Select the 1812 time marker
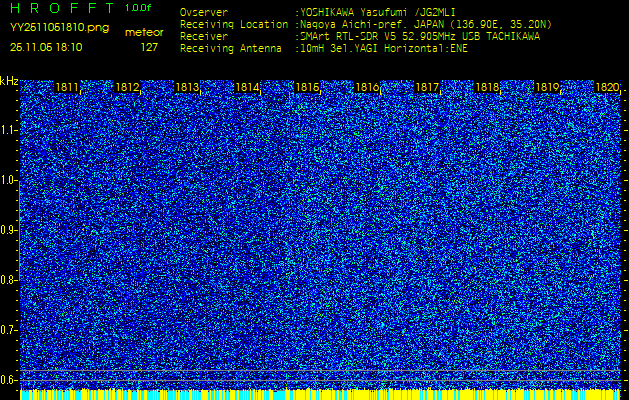629x400 pixels. tap(127, 88)
